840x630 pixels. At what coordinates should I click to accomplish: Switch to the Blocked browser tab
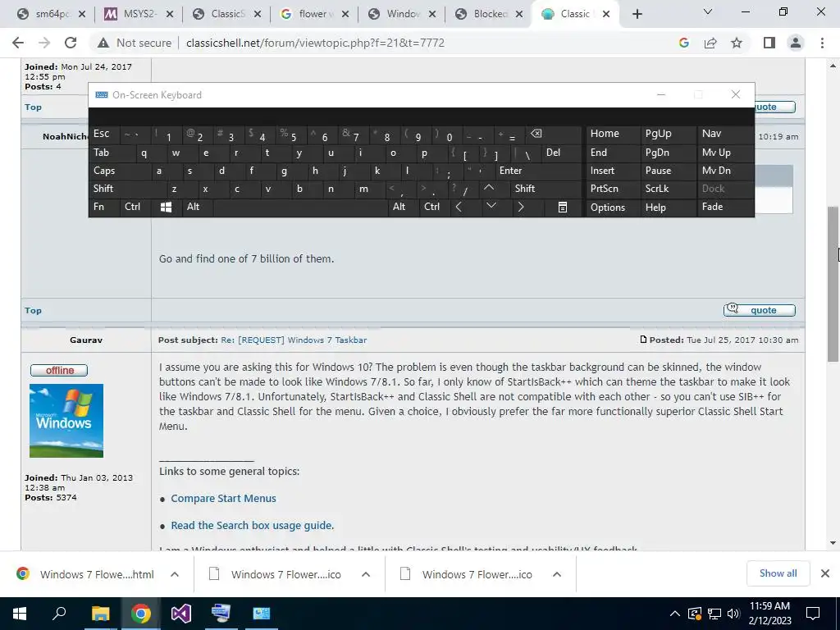pos(489,15)
